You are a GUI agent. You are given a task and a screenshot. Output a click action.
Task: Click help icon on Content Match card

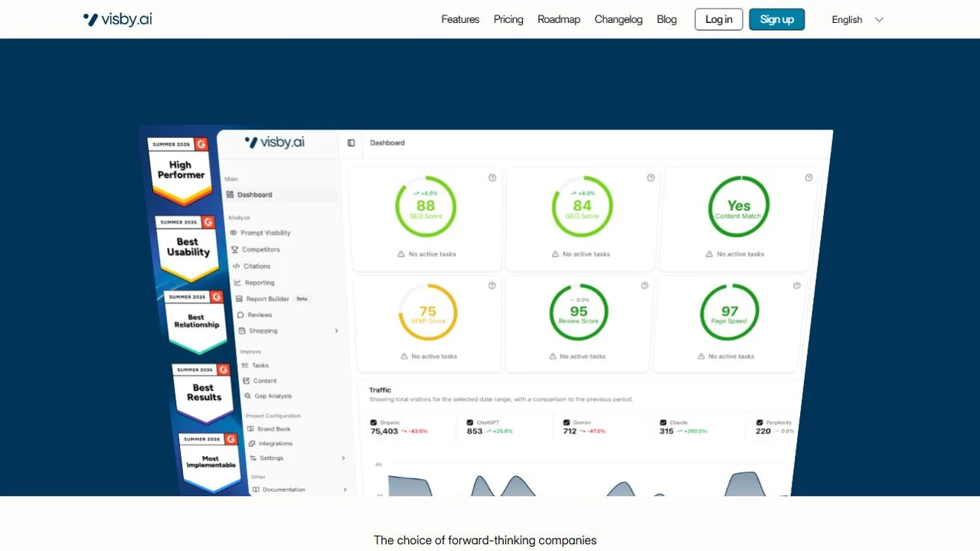808,178
